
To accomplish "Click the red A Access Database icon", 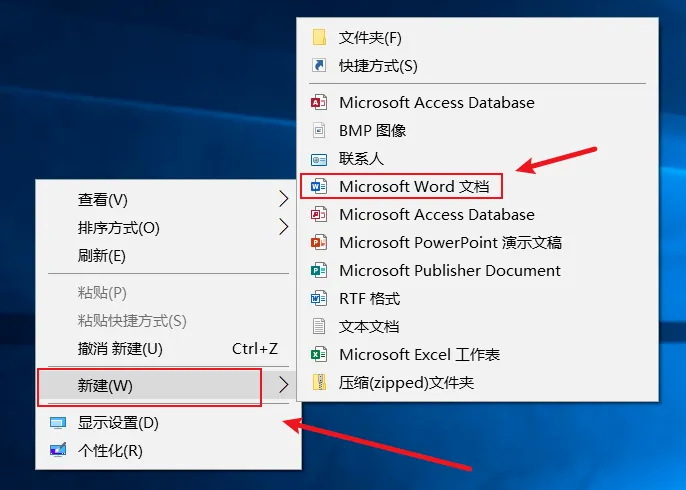I will coord(319,102).
